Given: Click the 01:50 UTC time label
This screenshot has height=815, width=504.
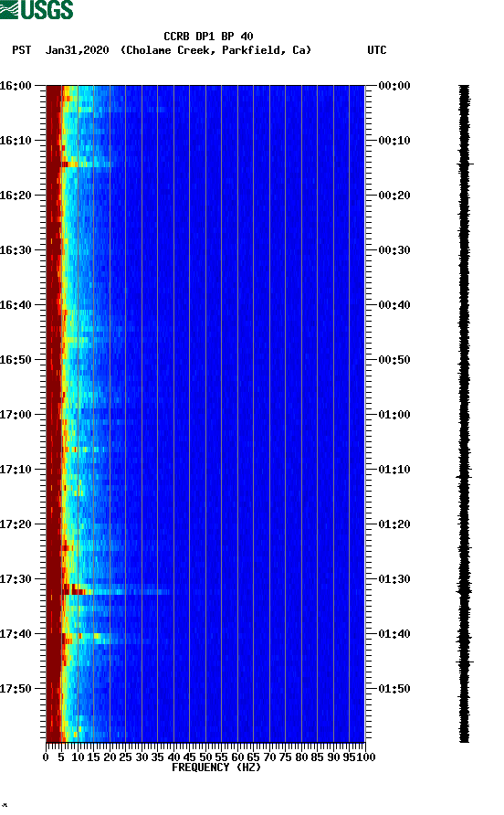Looking at the screenshot, I should click(x=394, y=689).
